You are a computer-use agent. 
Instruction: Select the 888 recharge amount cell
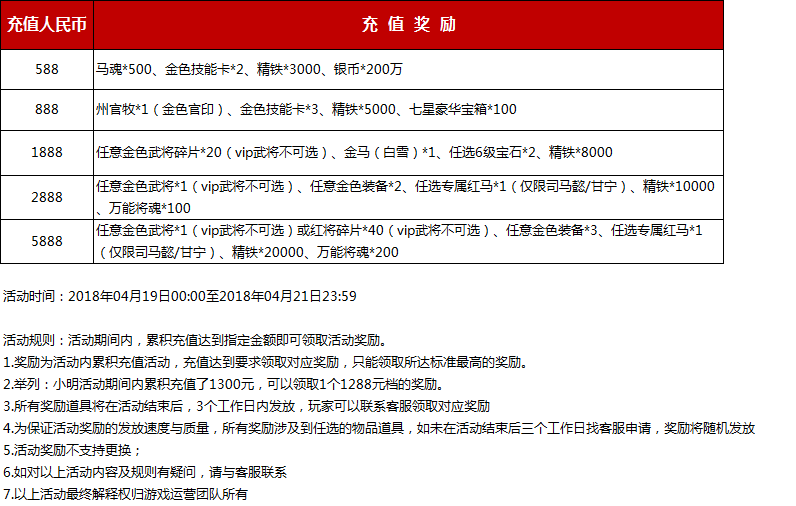pos(47,110)
